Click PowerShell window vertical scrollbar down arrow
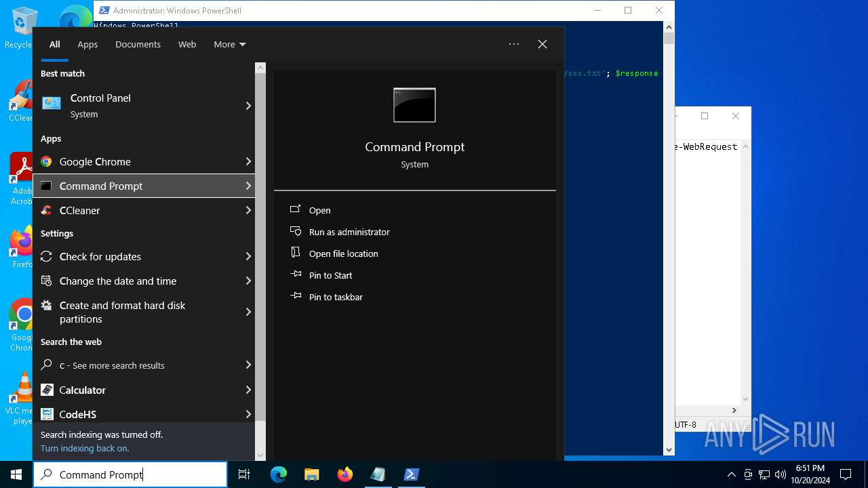 [669, 449]
